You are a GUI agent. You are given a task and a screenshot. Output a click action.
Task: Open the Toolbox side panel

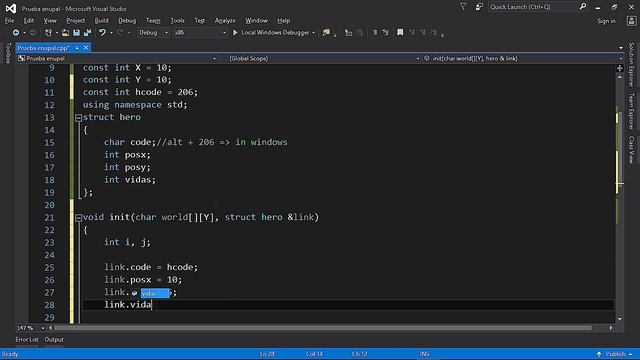click(8, 53)
